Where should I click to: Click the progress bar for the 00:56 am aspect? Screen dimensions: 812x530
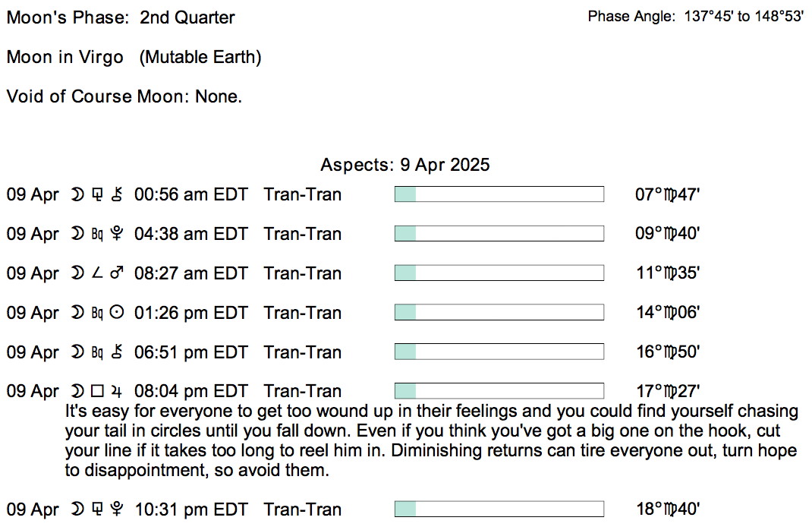pyautogui.click(x=499, y=194)
